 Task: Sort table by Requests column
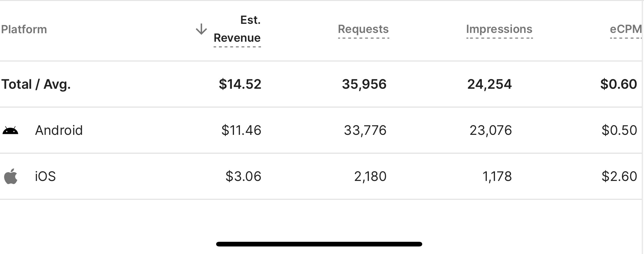pos(363,29)
